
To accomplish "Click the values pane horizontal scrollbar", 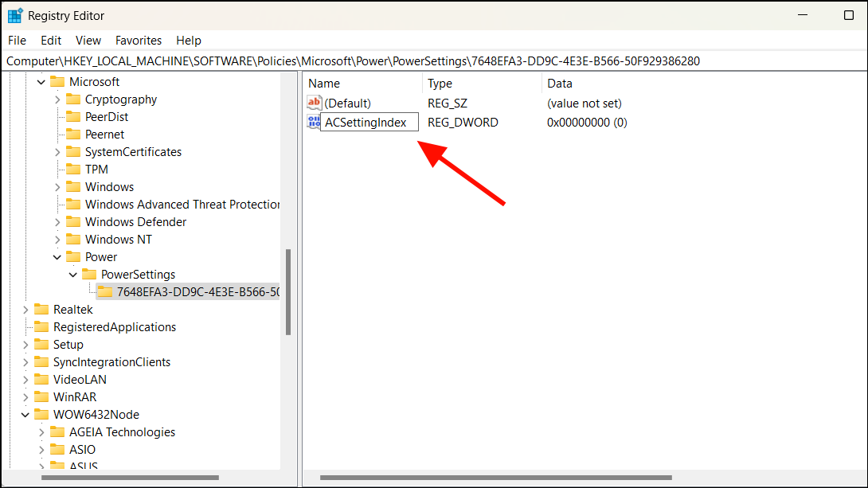I will (x=496, y=478).
